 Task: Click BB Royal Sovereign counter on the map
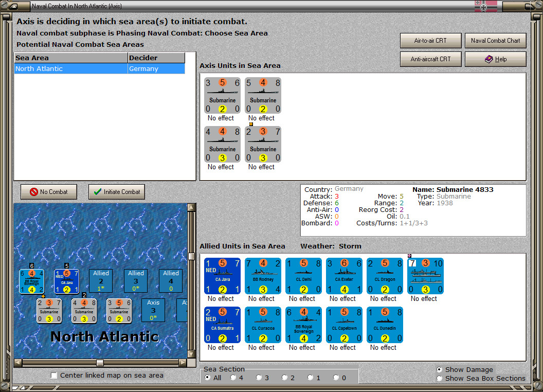31,281
